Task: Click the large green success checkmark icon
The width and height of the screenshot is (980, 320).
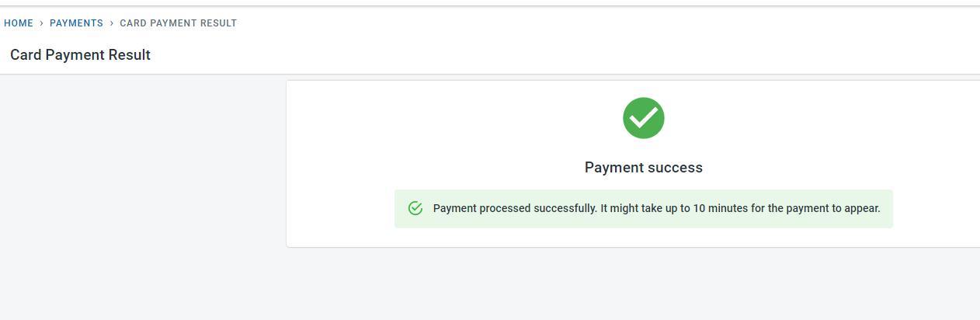Action: 643,118
